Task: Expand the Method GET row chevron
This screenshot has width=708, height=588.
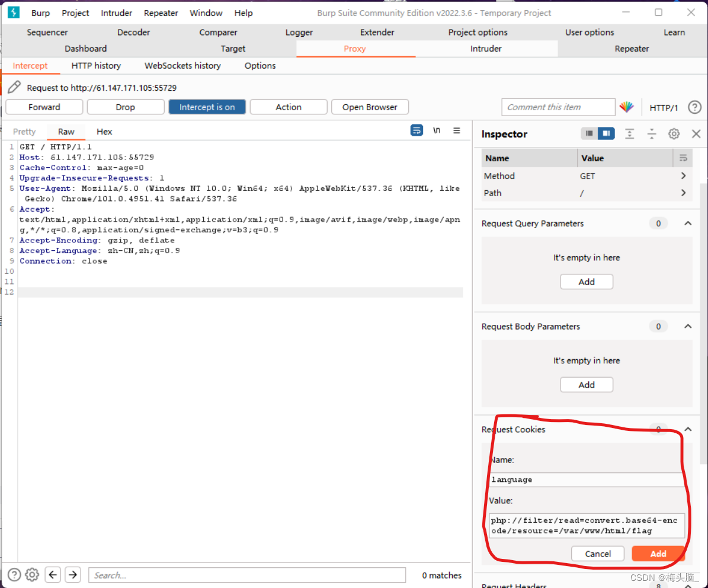Action: [x=684, y=176]
